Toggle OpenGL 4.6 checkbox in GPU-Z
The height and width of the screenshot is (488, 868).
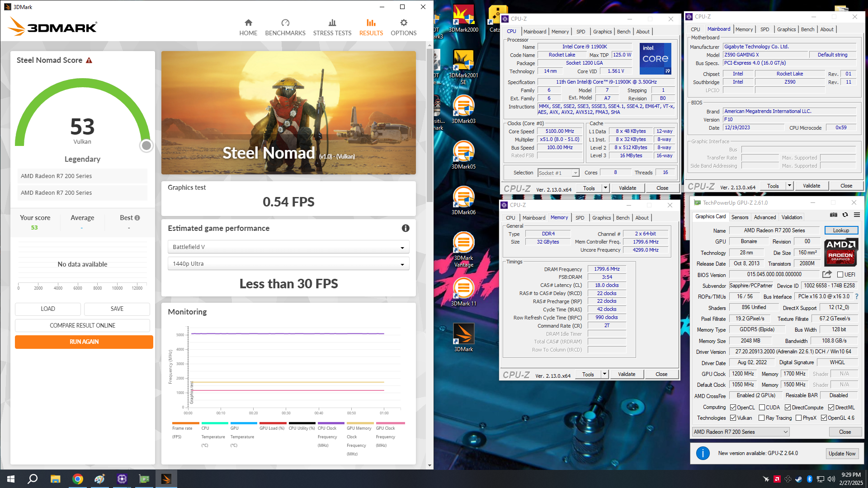click(824, 418)
